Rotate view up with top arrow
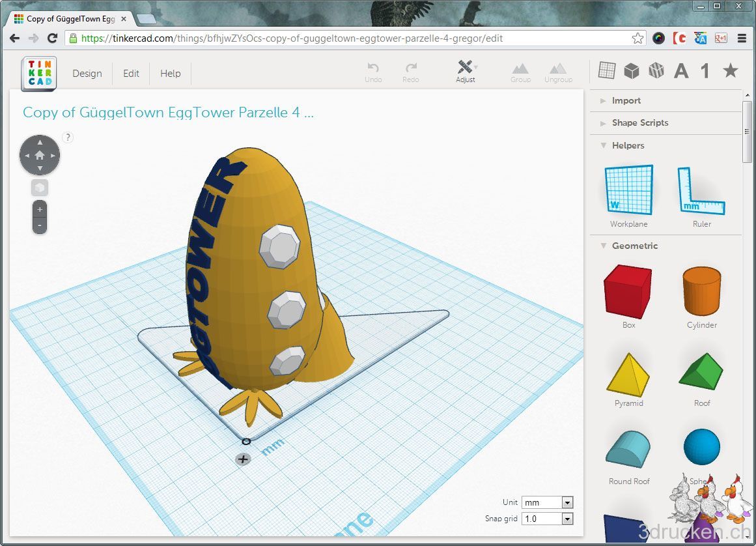This screenshot has width=756, height=546. tap(40, 142)
